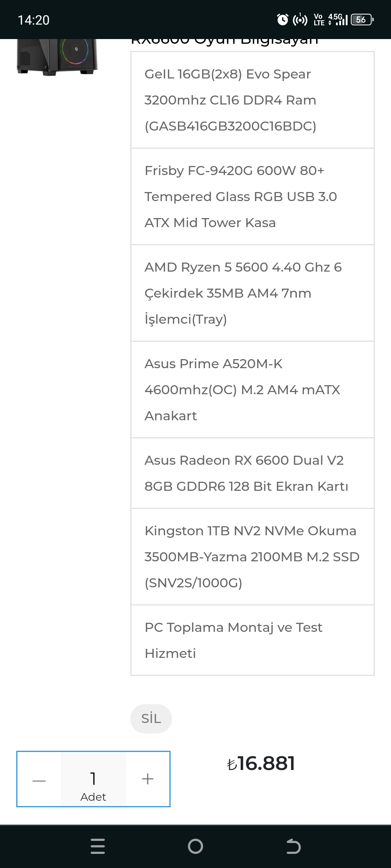Image resolution: width=391 pixels, height=868 pixels.
Task: Select the AMD Ryzen 5 5600 row
Action: click(252, 293)
